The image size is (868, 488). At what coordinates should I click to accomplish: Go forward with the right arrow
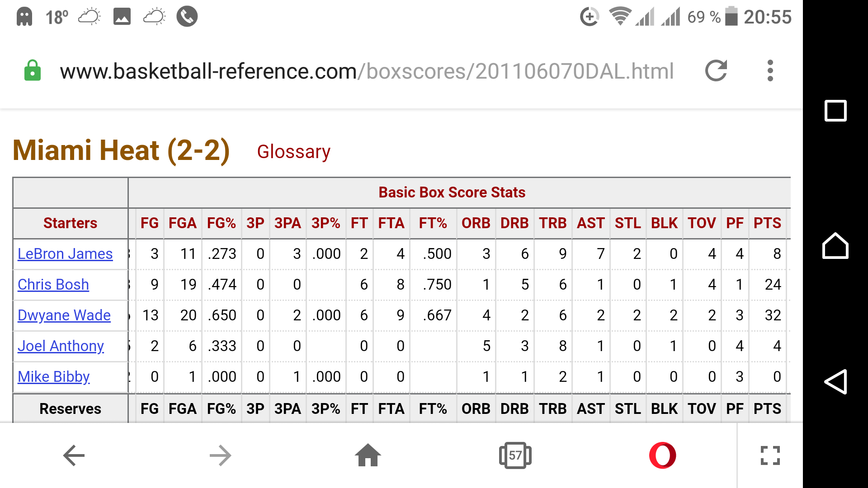[x=221, y=455]
